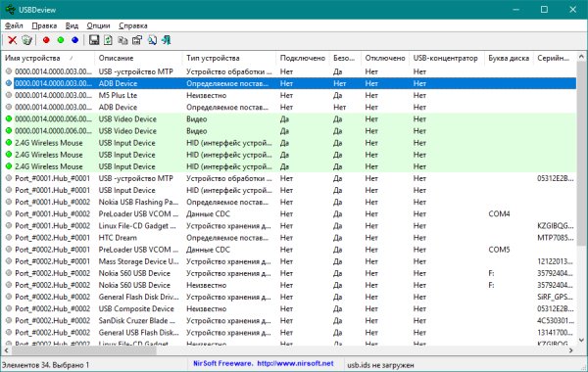Screen dimensions: 588x372
Task: Sort by the Отключено column header
Action: pos(385,58)
